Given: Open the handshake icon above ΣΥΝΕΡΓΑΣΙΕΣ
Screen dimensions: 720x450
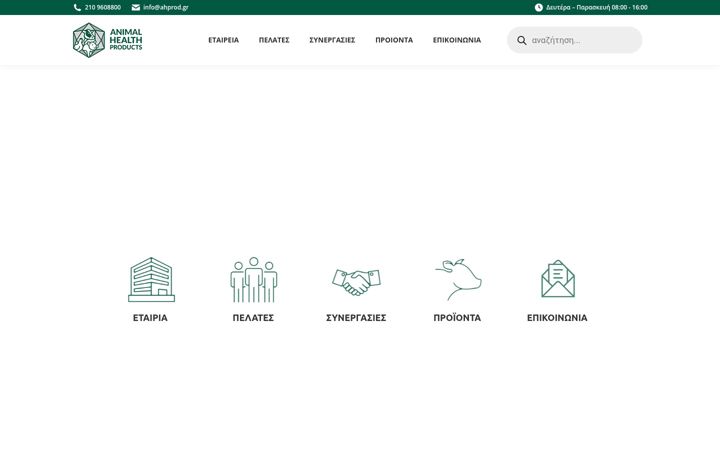Looking at the screenshot, I should coord(356,281).
